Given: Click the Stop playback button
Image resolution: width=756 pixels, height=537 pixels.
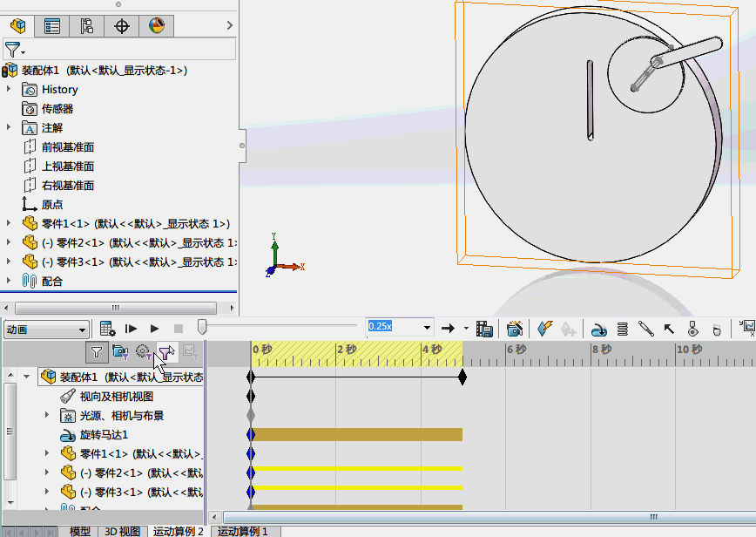Looking at the screenshot, I should coord(179,329).
